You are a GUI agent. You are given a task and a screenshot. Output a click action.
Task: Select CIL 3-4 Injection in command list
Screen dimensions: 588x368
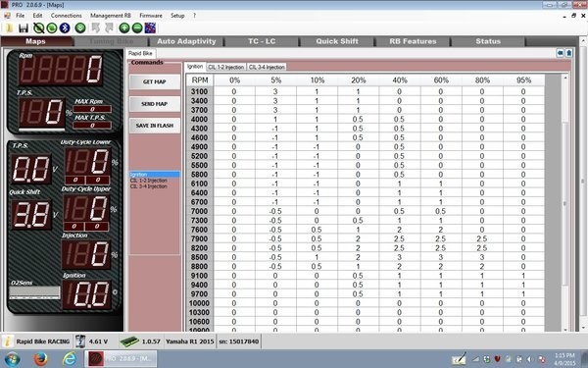(x=149, y=186)
